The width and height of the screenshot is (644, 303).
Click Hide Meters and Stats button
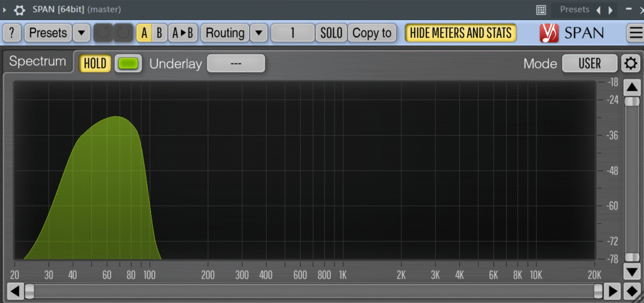tap(460, 33)
